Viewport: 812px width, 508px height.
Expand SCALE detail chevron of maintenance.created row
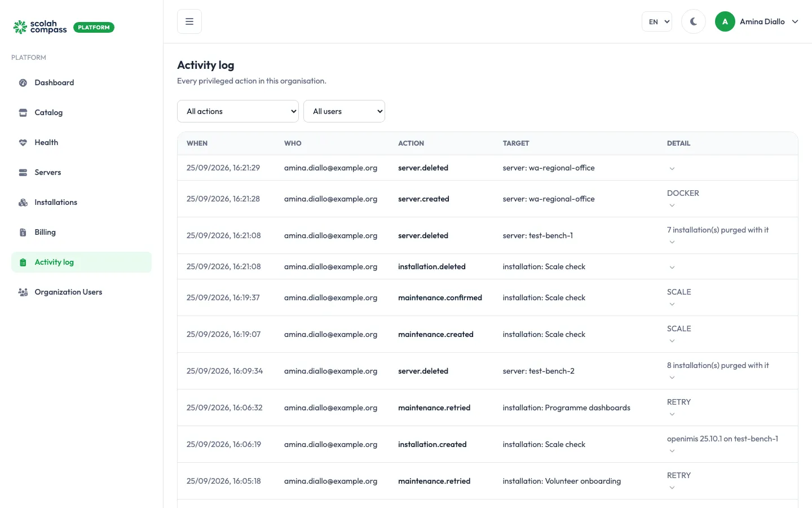coord(672,341)
